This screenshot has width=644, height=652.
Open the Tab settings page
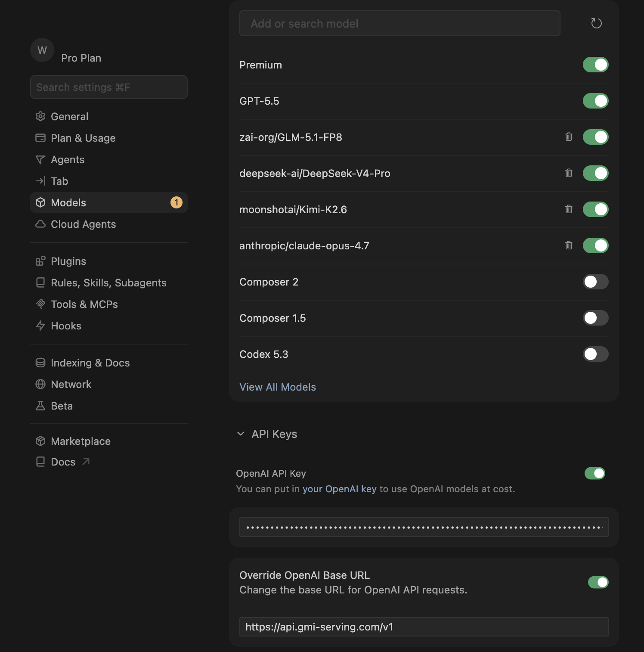pos(109,181)
